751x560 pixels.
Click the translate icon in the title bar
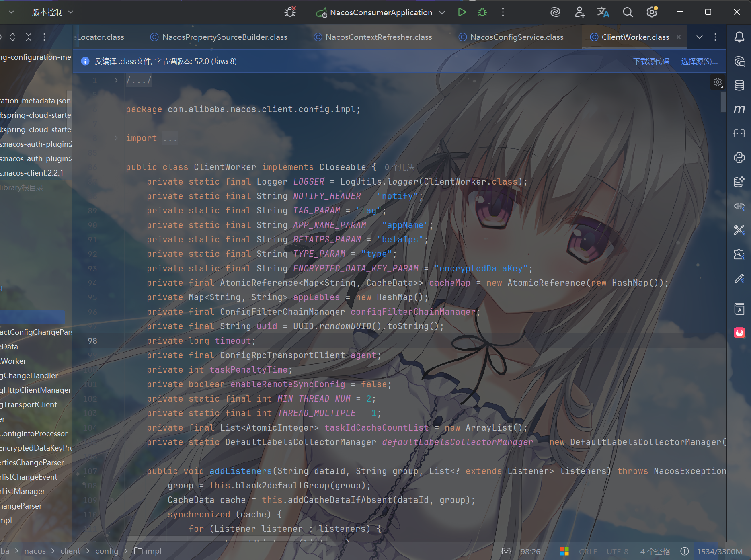pyautogui.click(x=603, y=12)
